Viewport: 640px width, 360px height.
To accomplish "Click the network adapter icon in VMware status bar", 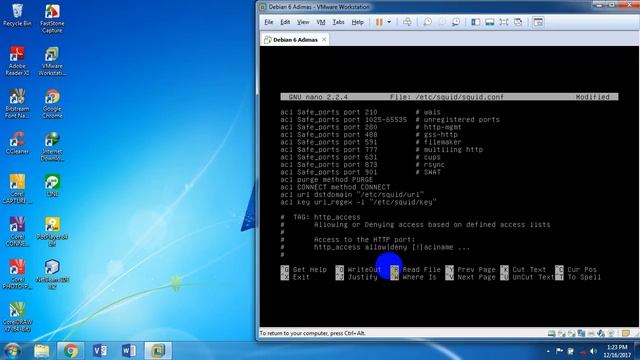I will click(x=581, y=333).
